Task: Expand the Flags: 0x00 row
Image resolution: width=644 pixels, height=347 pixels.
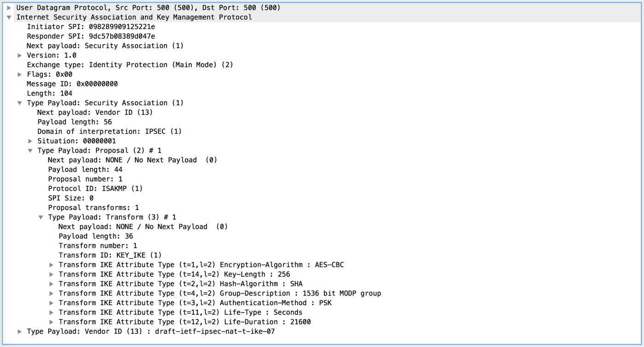Action: [20, 74]
